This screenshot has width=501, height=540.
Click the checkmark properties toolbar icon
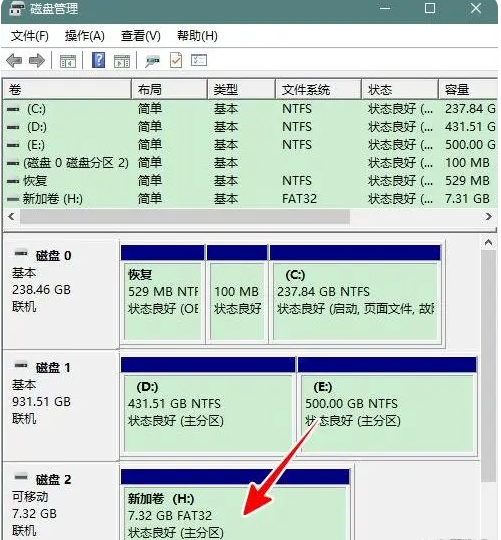176,60
